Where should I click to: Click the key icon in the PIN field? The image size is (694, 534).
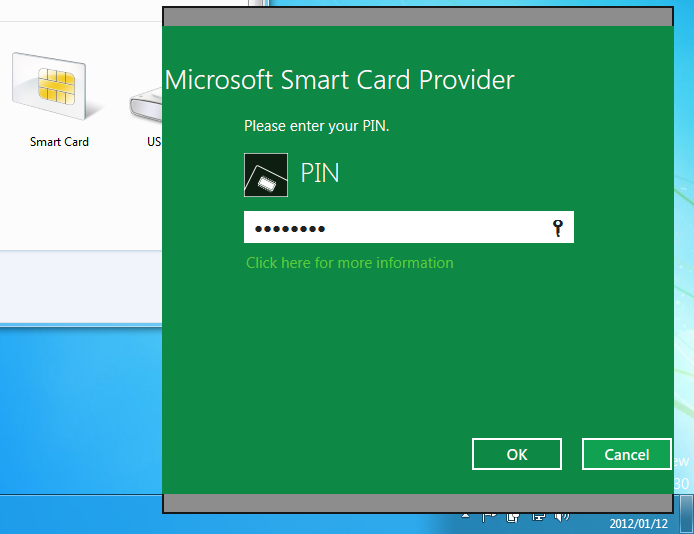pos(558,228)
